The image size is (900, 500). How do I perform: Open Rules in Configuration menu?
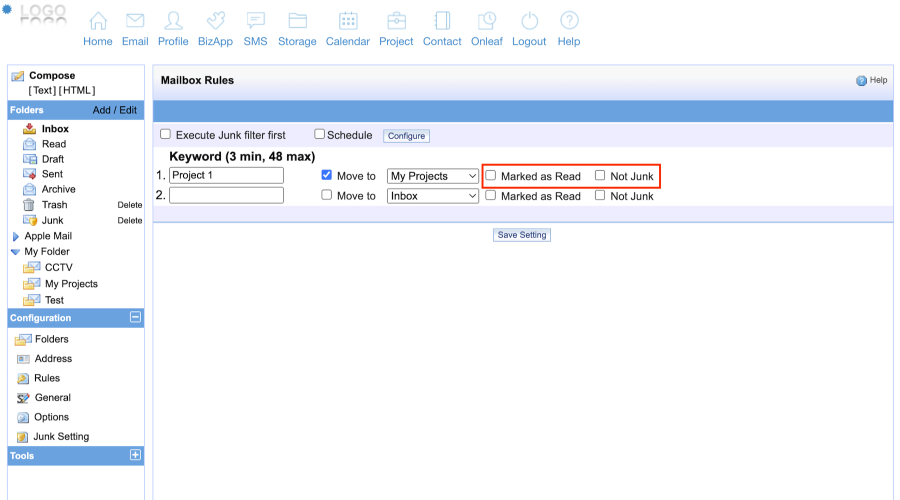click(x=46, y=378)
